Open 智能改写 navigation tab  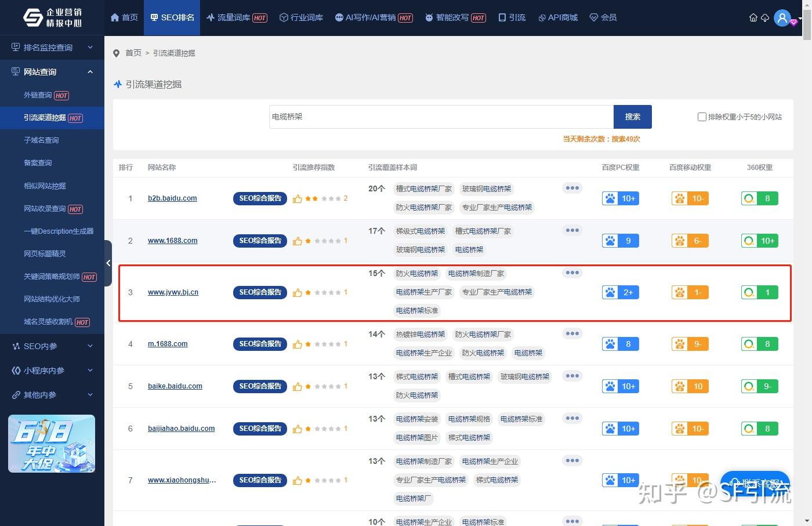(455, 17)
